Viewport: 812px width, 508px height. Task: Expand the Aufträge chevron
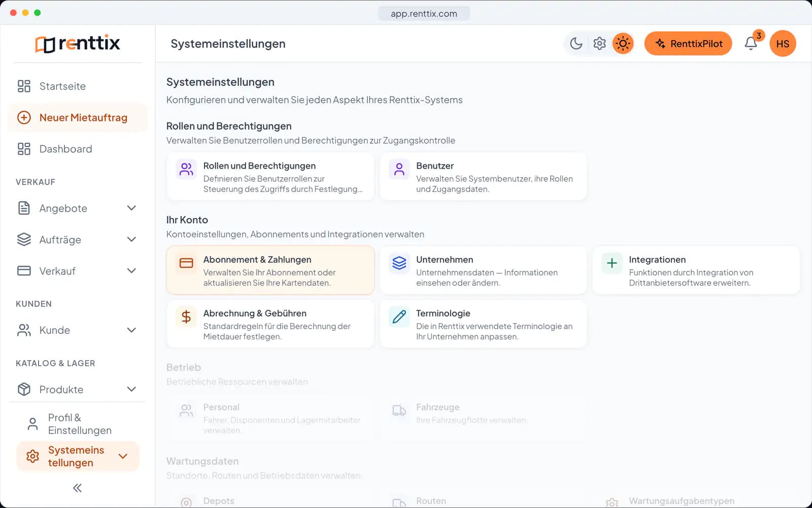(x=131, y=240)
